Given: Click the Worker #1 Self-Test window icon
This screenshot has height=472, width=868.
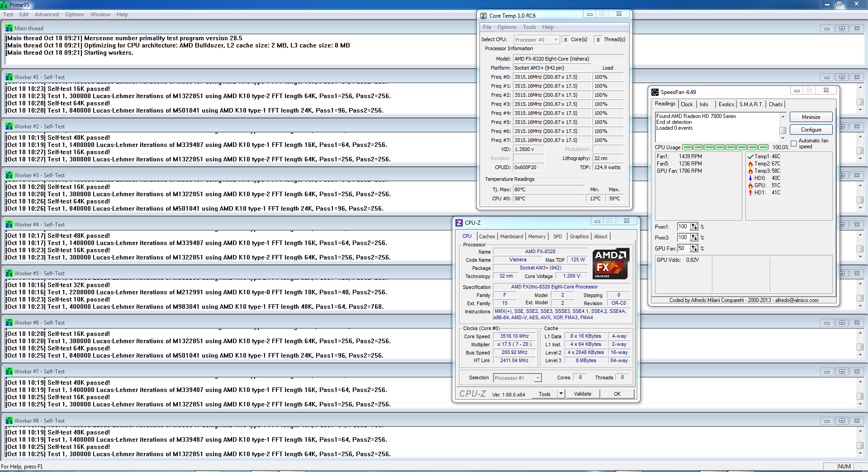Looking at the screenshot, I should (x=9, y=77).
